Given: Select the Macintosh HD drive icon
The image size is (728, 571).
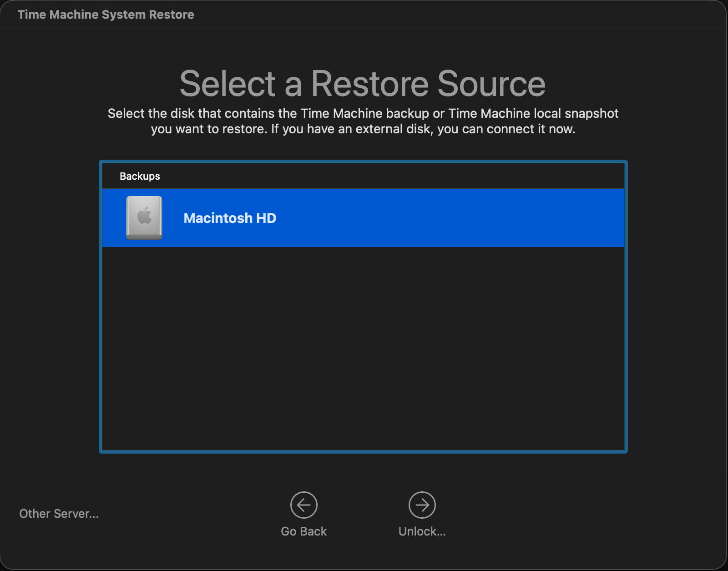Looking at the screenshot, I should point(144,218).
